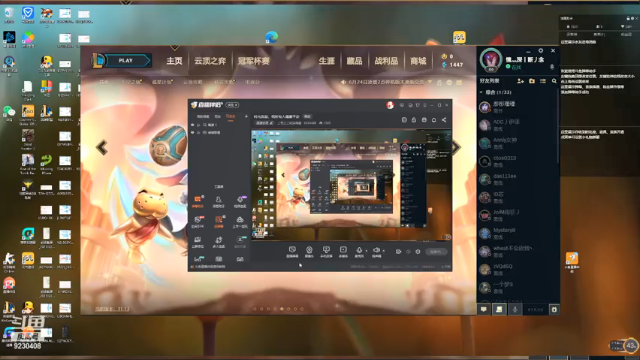
Task: Toggle the voice microphone in the profile header
Action: [x=552, y=67]
